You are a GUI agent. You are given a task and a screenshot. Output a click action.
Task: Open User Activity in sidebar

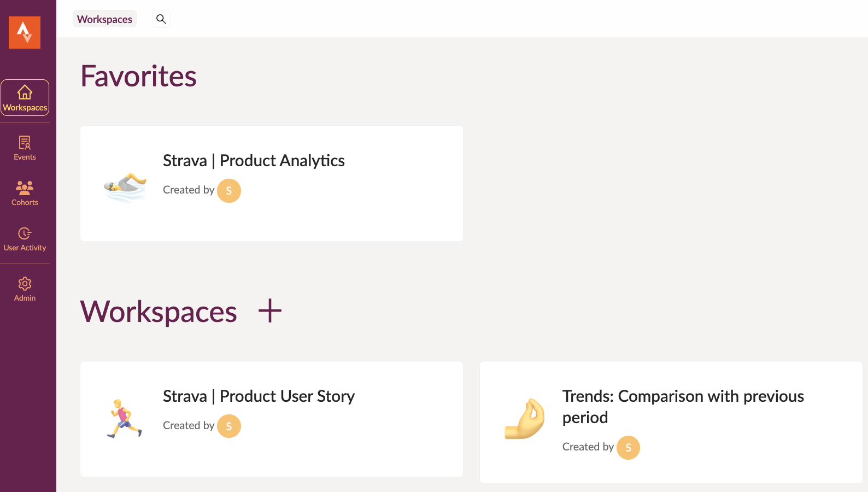point(25,239)
